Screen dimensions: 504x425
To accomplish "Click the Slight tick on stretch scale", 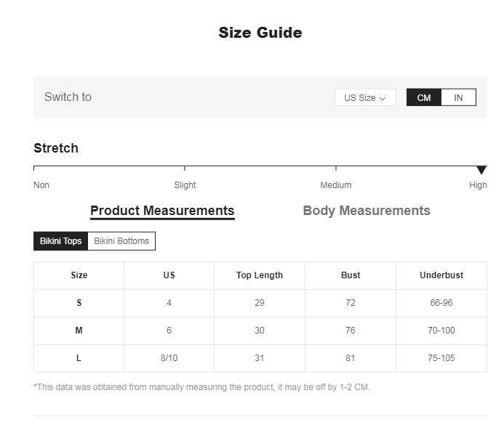I will [x=185, y=168].
